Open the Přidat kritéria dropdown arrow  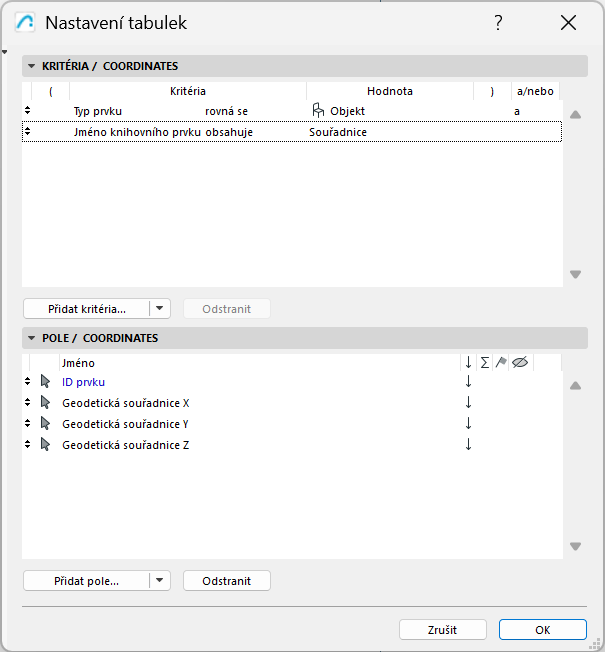click(160, 309)
